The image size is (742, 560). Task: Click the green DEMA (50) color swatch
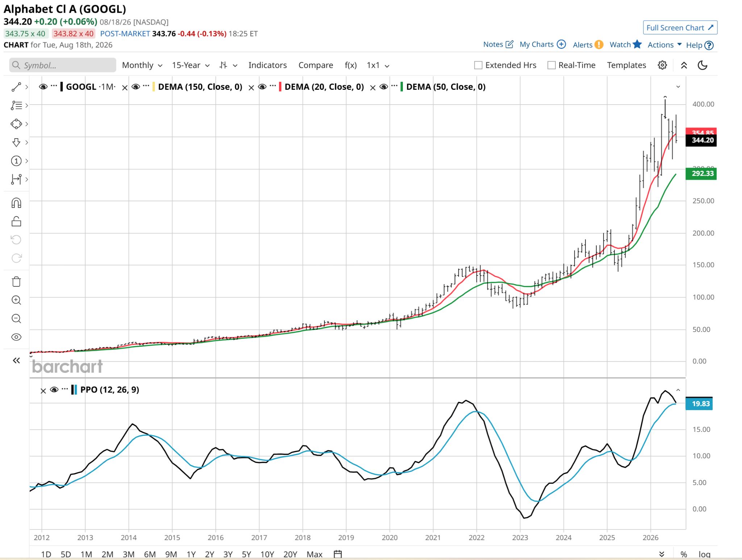[401, 87]
